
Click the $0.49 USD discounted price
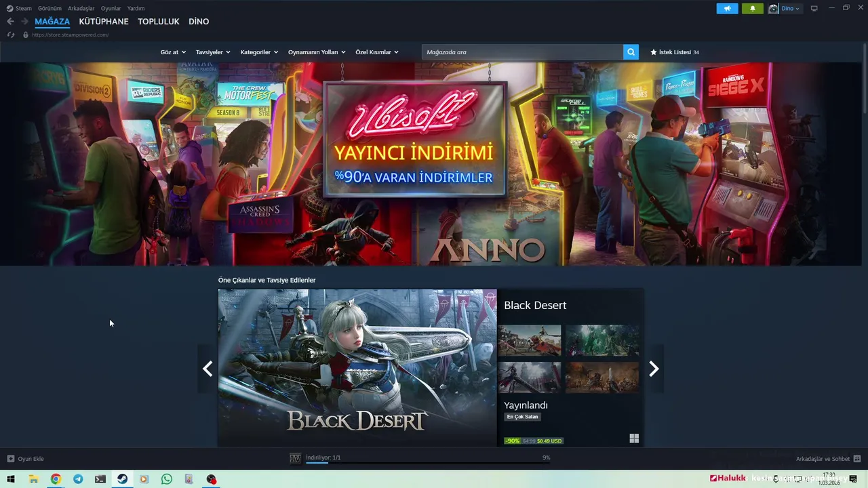pyautogui.click(x=549, y=441)
